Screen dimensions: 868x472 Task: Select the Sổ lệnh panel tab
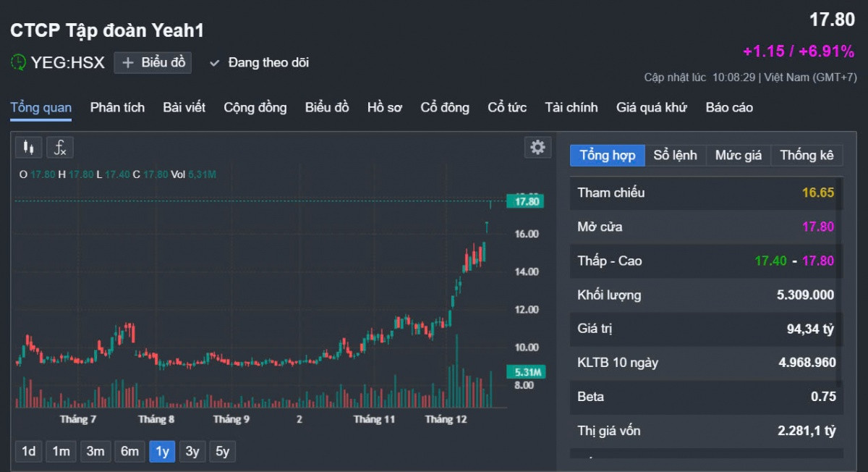tap(675, 155)
